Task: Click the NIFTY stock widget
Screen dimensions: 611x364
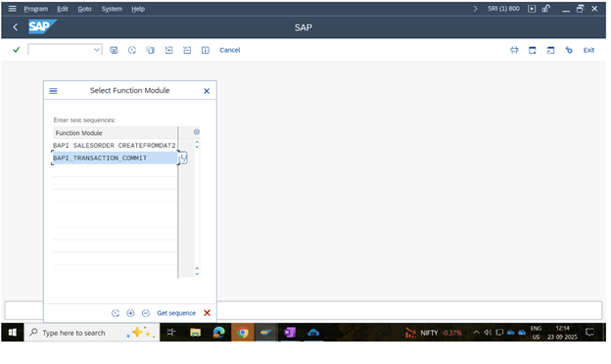Action: click(x=434, y=333)
